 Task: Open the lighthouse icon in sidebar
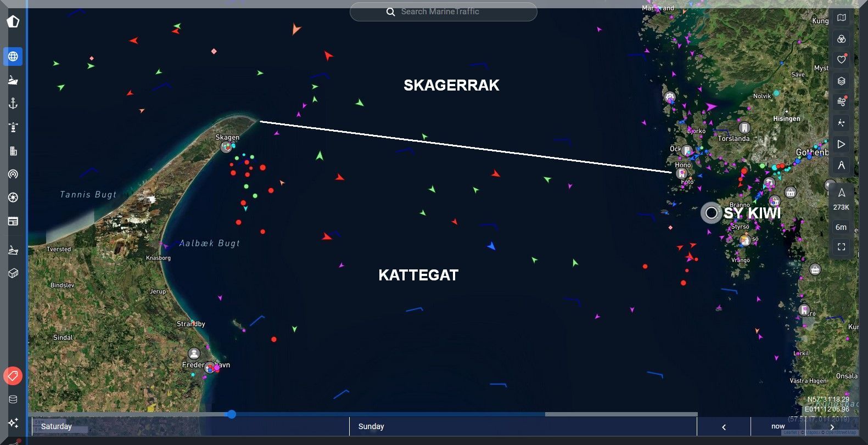point(13,127)
